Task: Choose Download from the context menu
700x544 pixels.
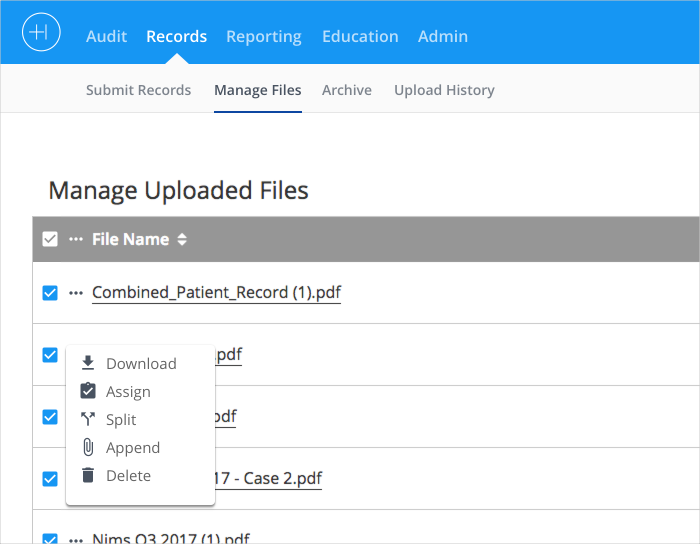Action: point(140,364)
